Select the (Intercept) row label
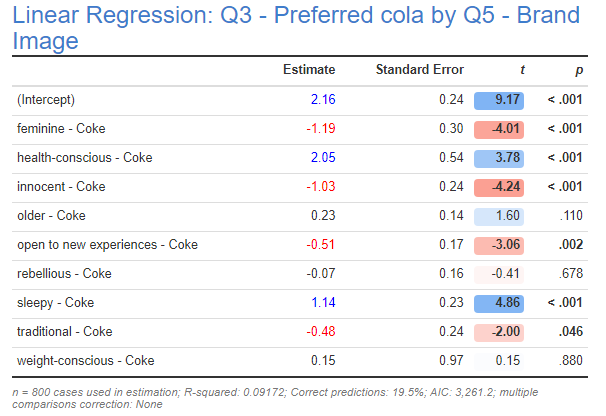Screen dimensions: 606x416 [46, 100]
